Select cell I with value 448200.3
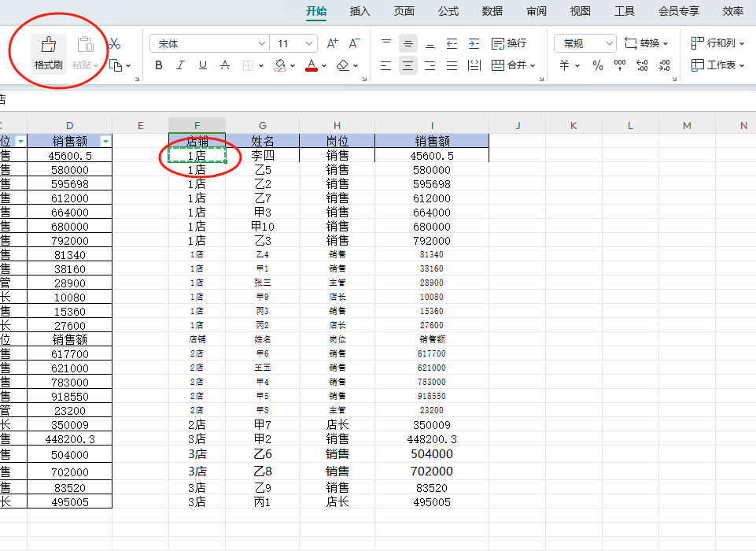756x551 pixels. tap(432, 439)
